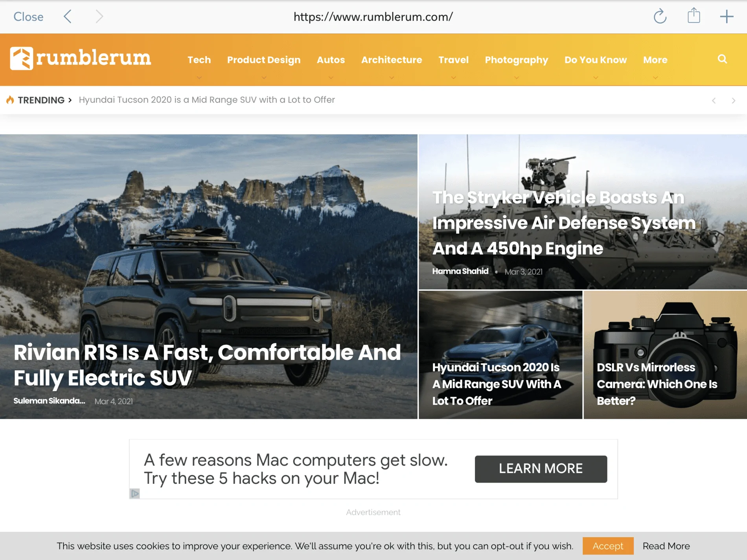Click LEARN MORE on the Mac ad
747x560 pixels.
point(541,469)
